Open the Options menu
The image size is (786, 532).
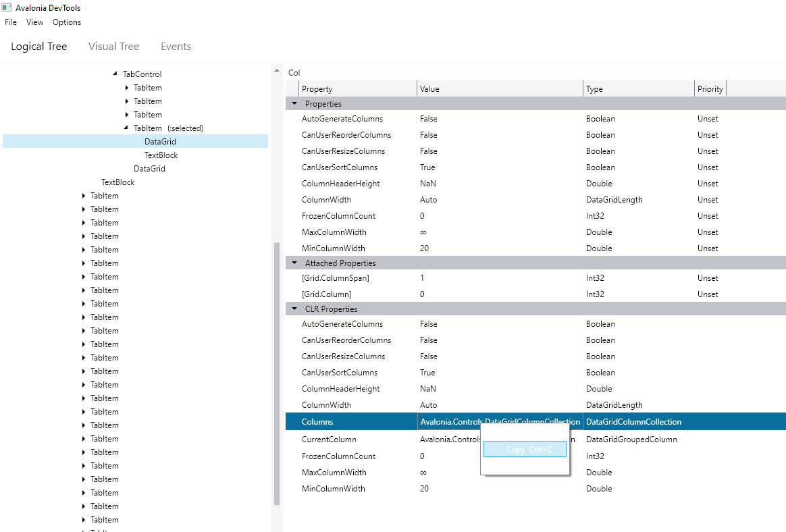coord(66,22)
